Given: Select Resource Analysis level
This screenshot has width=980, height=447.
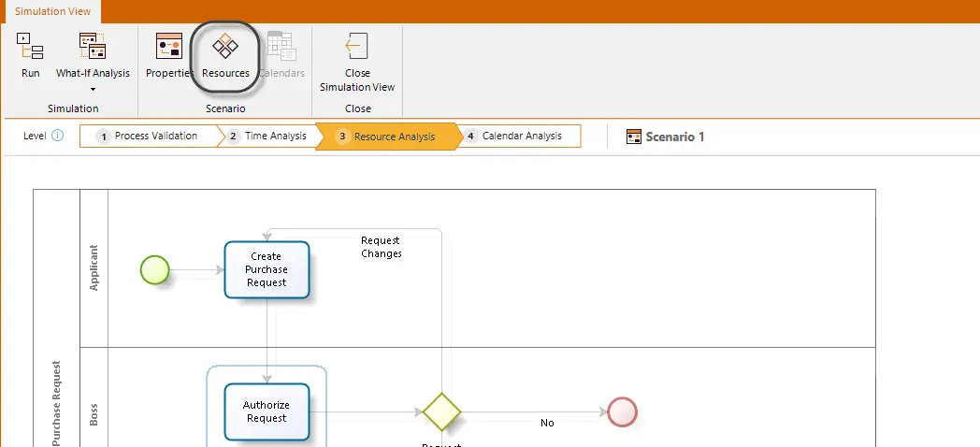Looking at the screenshot, I should pyautogui.click(x=387, y=137).
